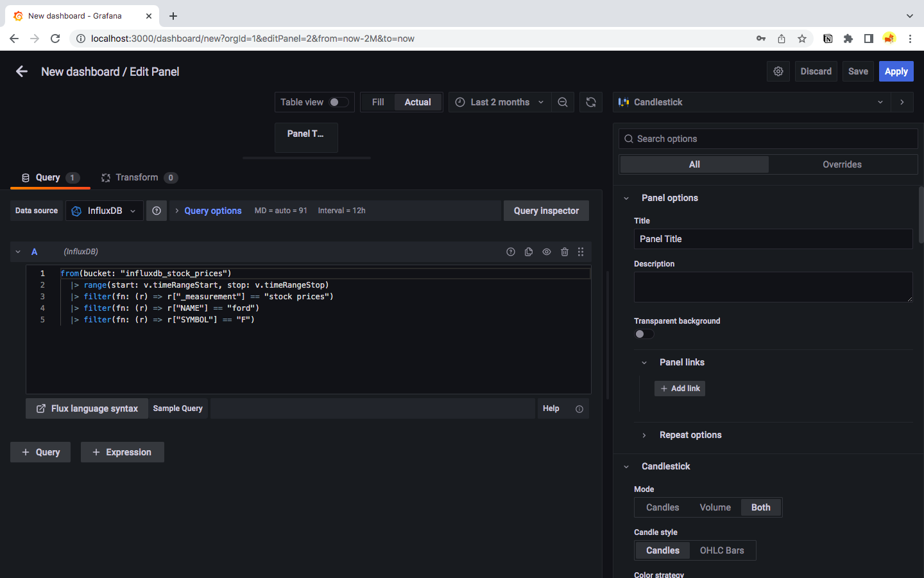
Task: Toggle query A visibility eye icon
Action: coord(547,252)
